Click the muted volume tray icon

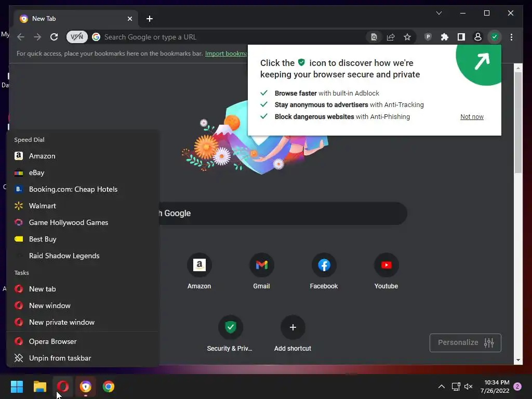tap(469, 387)
